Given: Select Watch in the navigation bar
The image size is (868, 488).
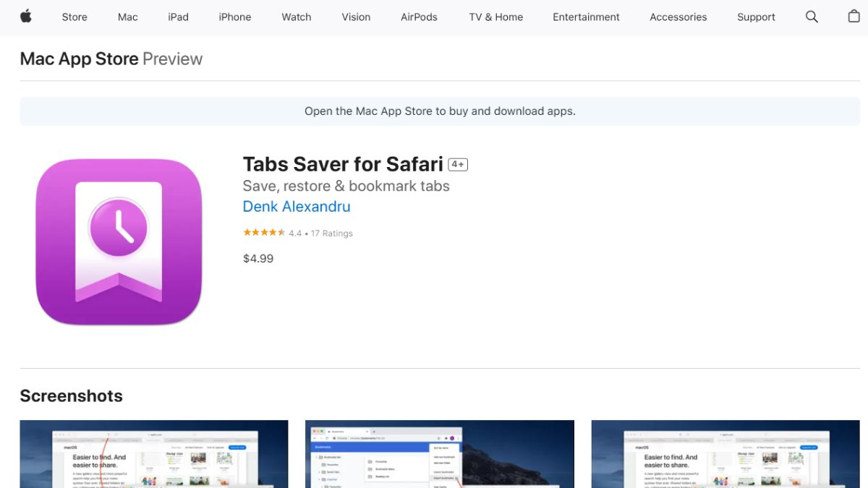Looking at the screenshot, I should pos(296,17).
